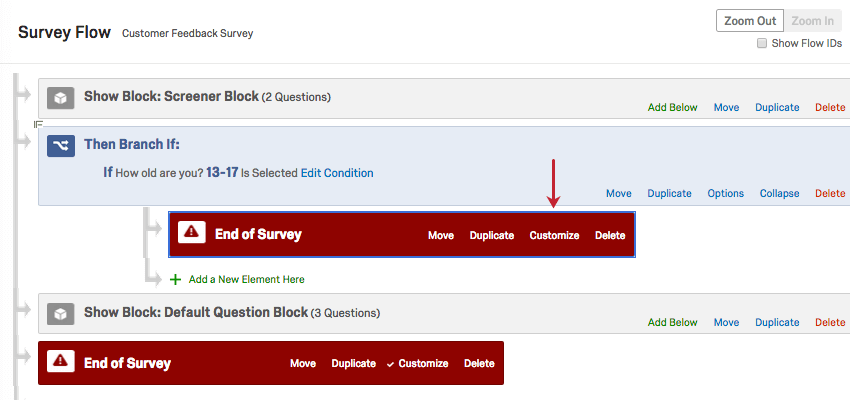850x400 pixels.
Task: Click the warning icon on nested End of Survey
Action: (x=191, y=233)
